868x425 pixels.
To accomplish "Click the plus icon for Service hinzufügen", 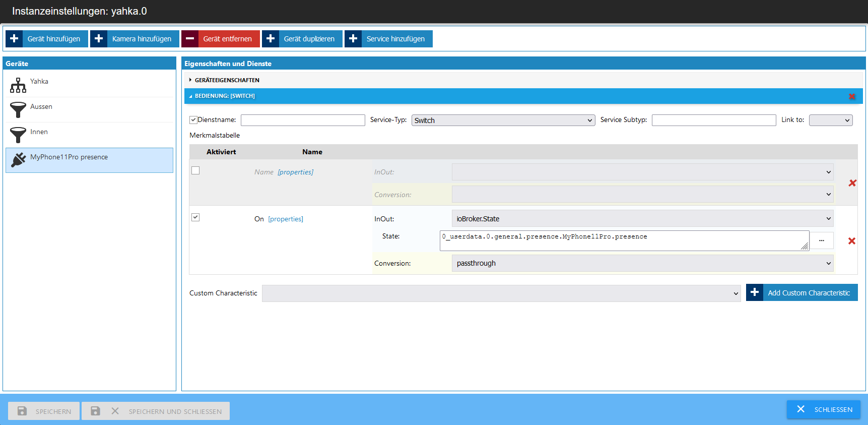I will (x=353, y=39).
